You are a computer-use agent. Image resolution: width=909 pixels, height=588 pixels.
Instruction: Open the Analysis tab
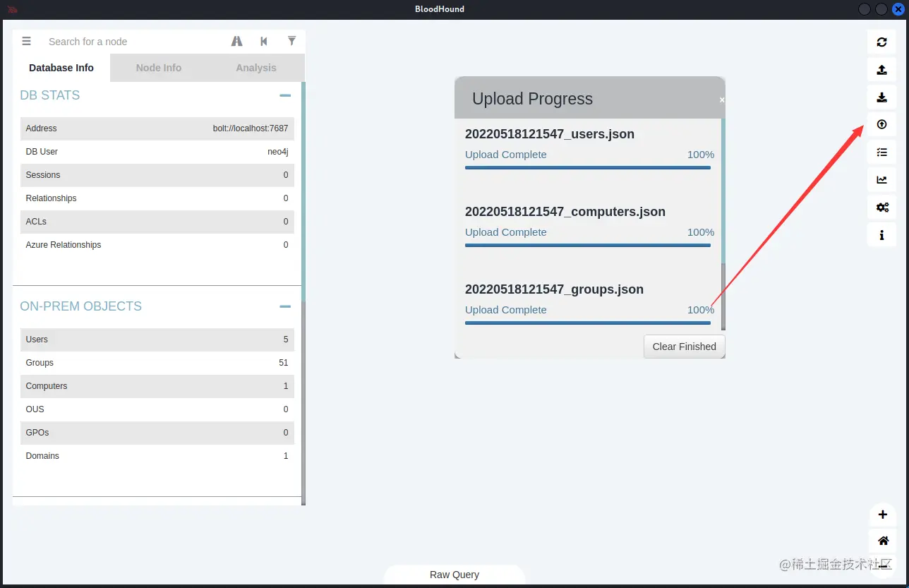[256, 68]
